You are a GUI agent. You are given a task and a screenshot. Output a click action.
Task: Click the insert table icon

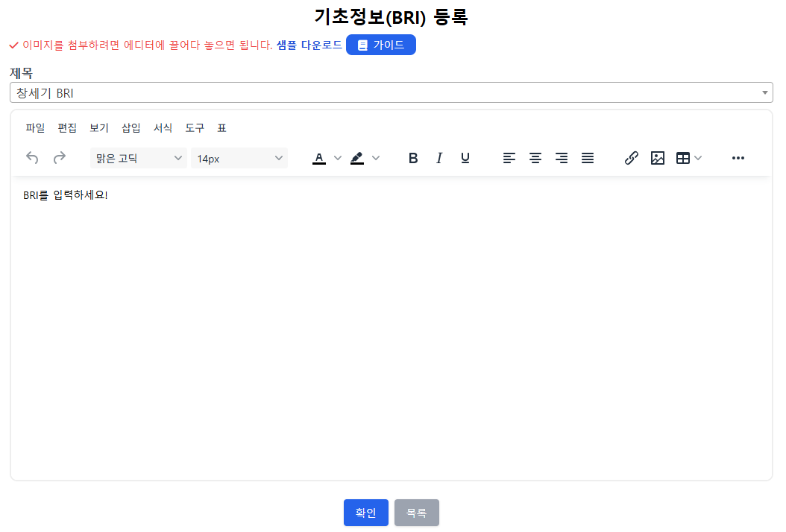pos(682,158)
